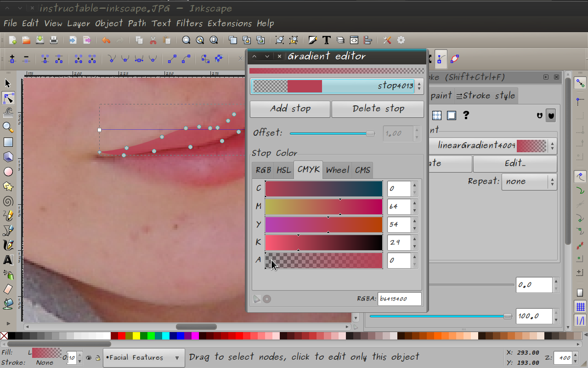
Task: Select the Spiral tool
Action: tap(7, 201)
